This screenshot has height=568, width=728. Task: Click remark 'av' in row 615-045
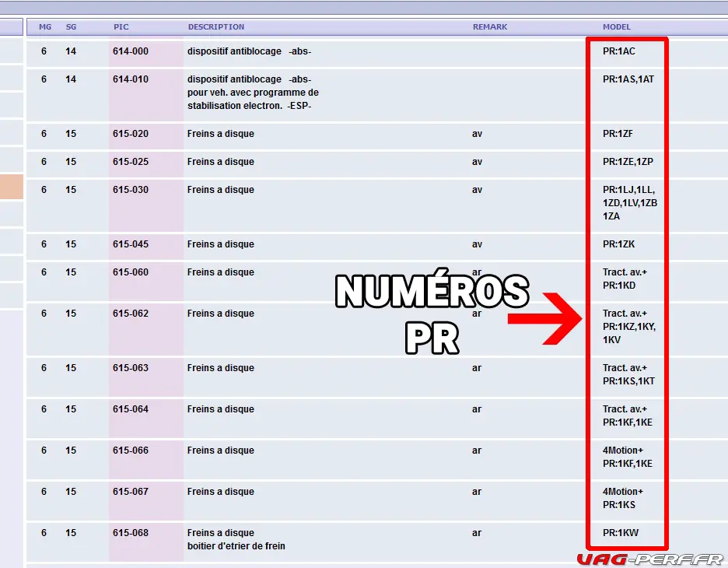[x=477, y=244]
